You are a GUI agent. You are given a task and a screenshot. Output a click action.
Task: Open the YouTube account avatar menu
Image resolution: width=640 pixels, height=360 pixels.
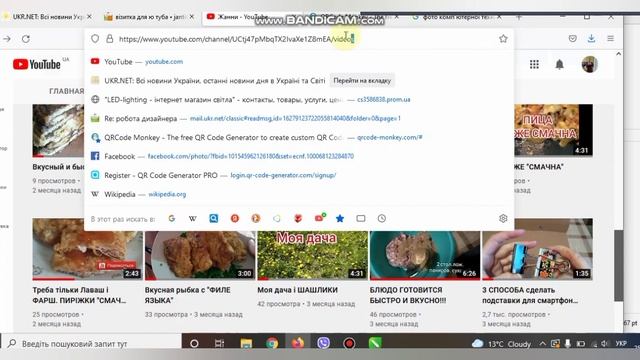pyautogui.click(x=589, y=64)
